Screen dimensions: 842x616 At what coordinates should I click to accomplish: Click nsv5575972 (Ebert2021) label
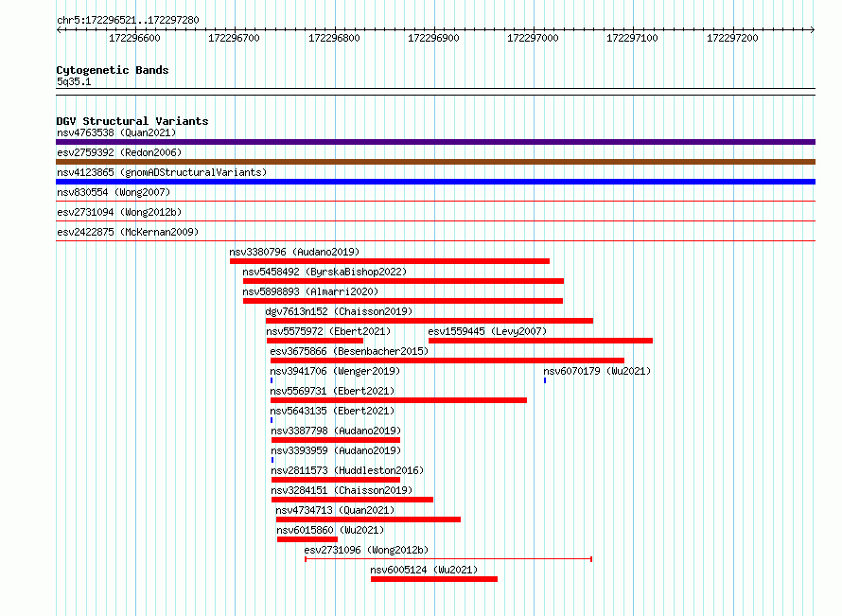[328, 331]
